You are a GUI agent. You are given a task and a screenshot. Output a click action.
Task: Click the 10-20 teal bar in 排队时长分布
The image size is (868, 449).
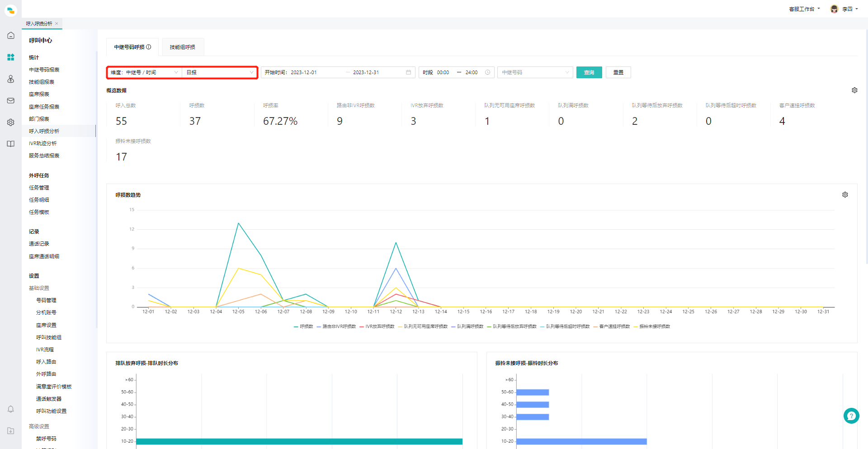pos(299,441)
